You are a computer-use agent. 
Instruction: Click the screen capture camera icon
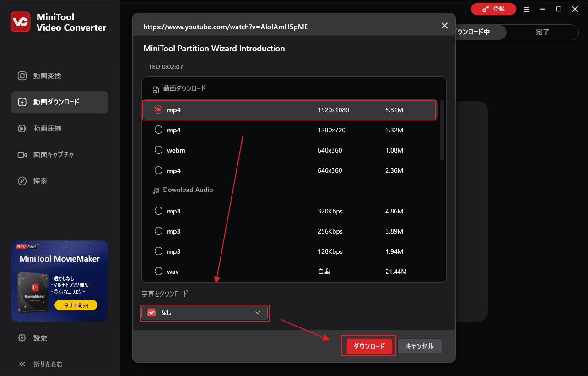coord(22,155)
